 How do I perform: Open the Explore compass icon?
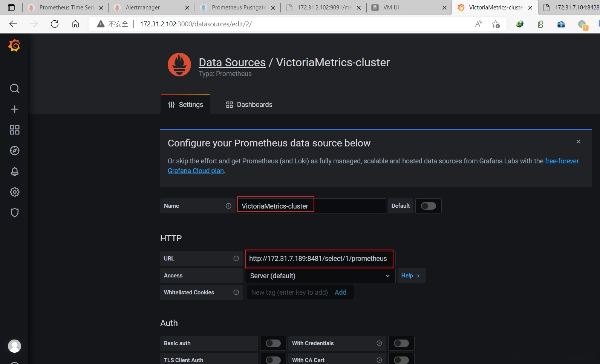click(14, 151)
